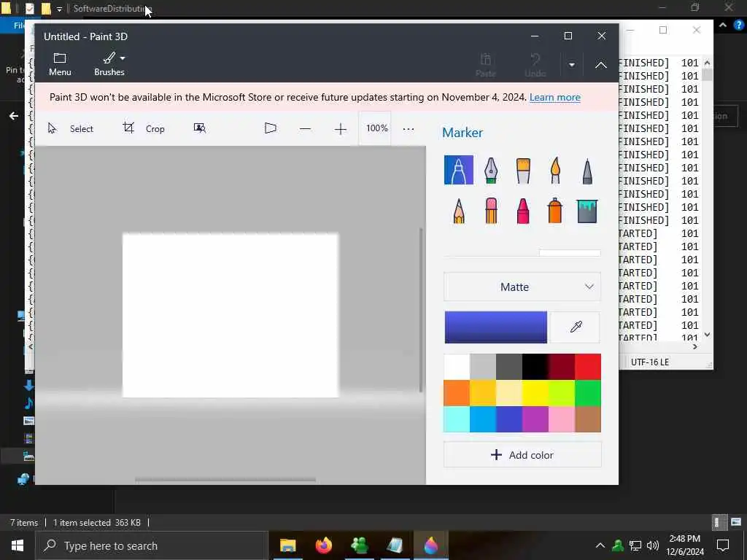Choose the green color swatch
The width and height of the screenshot is (747, 560).
pyautogui.click(x=588, y=393)
